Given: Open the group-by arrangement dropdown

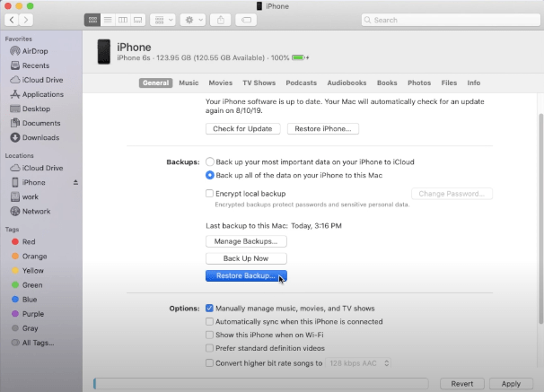Looking at the screenshot, I should point(163,20).
